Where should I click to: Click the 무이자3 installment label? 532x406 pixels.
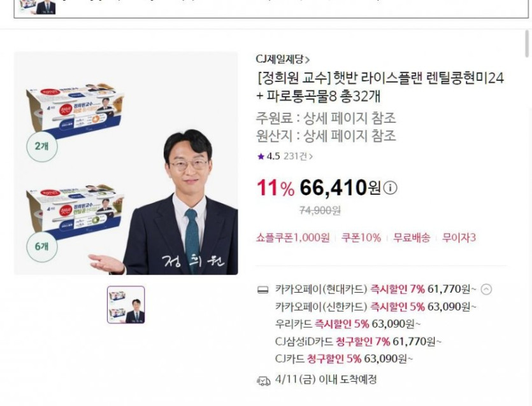[459, 238]
